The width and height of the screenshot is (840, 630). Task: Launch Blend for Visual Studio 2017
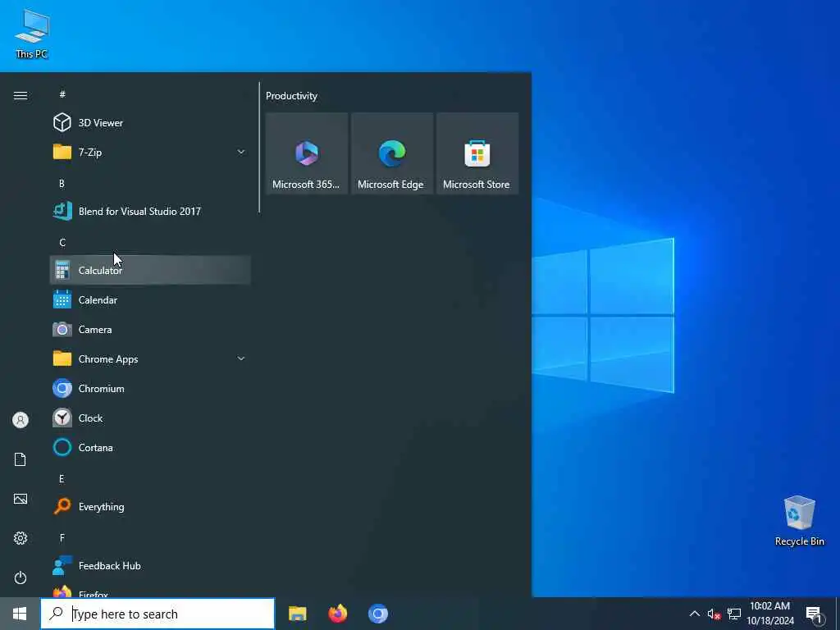[150, 211]
